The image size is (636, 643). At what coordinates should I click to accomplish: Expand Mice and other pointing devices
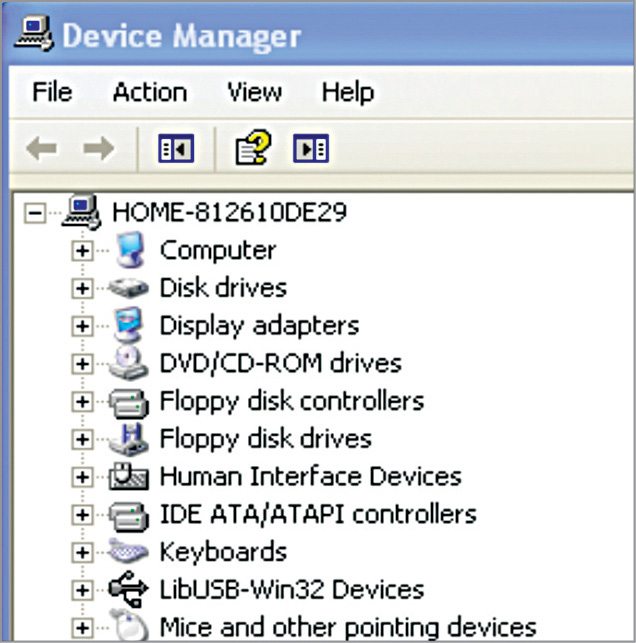[x=82, y=628]
